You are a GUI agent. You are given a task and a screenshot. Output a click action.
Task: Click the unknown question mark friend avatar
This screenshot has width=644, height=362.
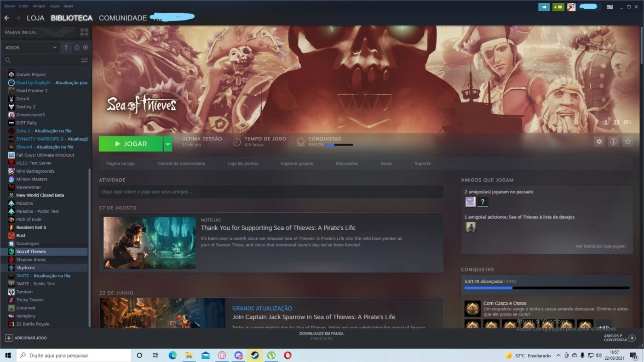tap(483, 202)
